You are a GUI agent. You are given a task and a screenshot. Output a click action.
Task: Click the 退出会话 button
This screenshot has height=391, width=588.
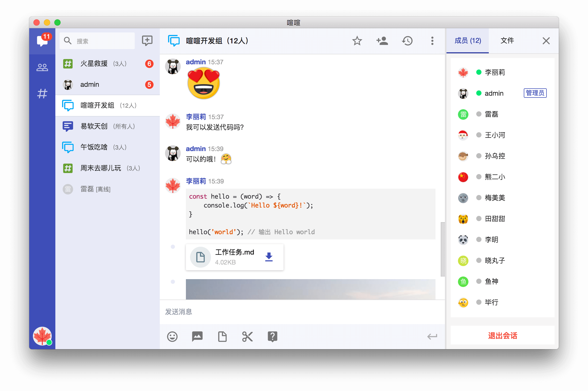tap(502, 336)
